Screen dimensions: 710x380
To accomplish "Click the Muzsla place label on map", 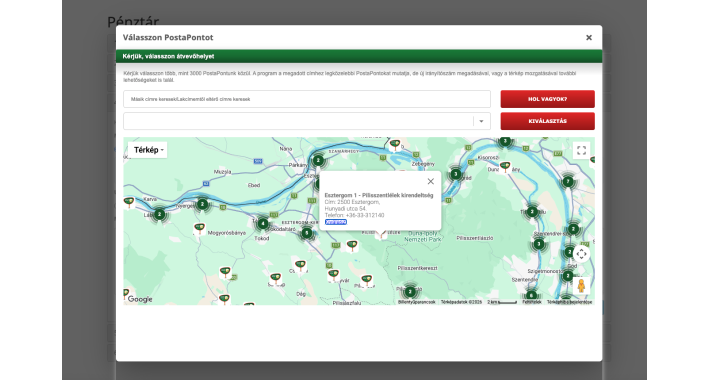I will point(222,172).
